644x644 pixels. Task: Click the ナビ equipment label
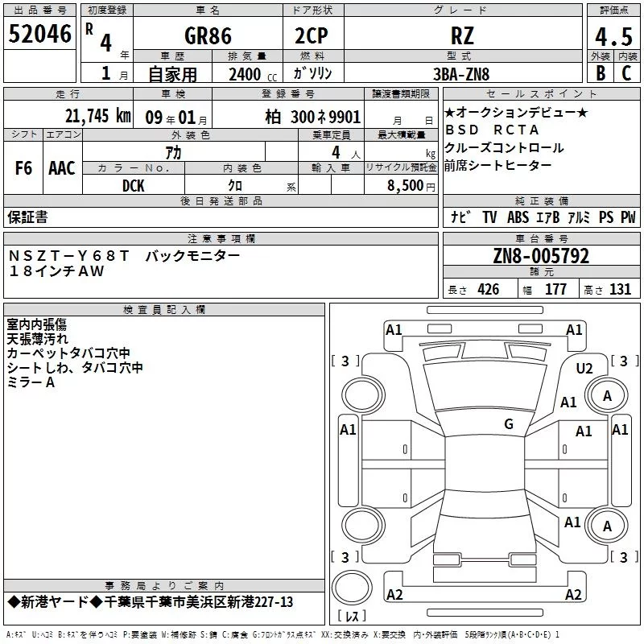[x=460, y=217]
